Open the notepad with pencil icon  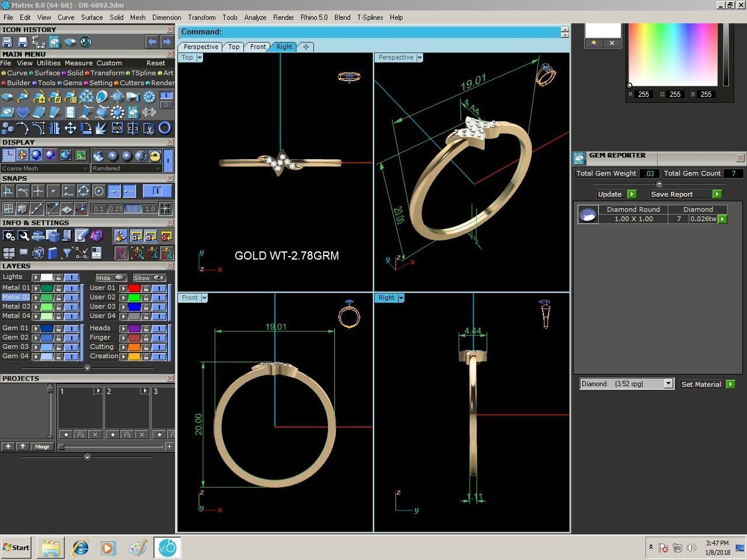82,236
